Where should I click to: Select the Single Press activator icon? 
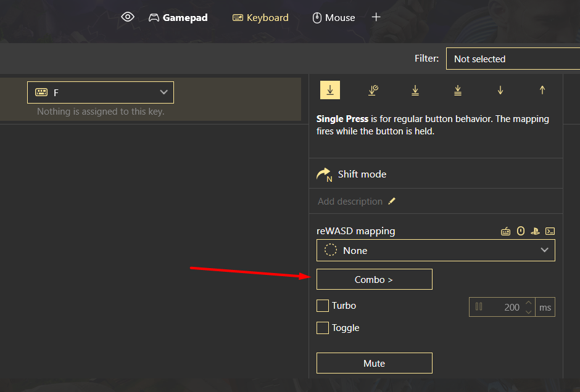[330, 90]
